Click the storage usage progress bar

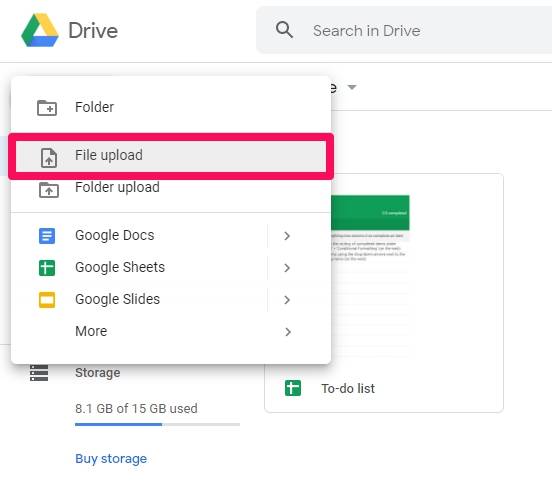(x=157, y=424)
